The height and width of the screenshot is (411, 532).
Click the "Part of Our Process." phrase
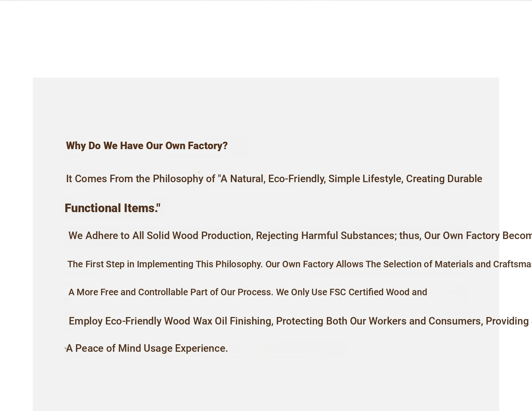(232, 292)
